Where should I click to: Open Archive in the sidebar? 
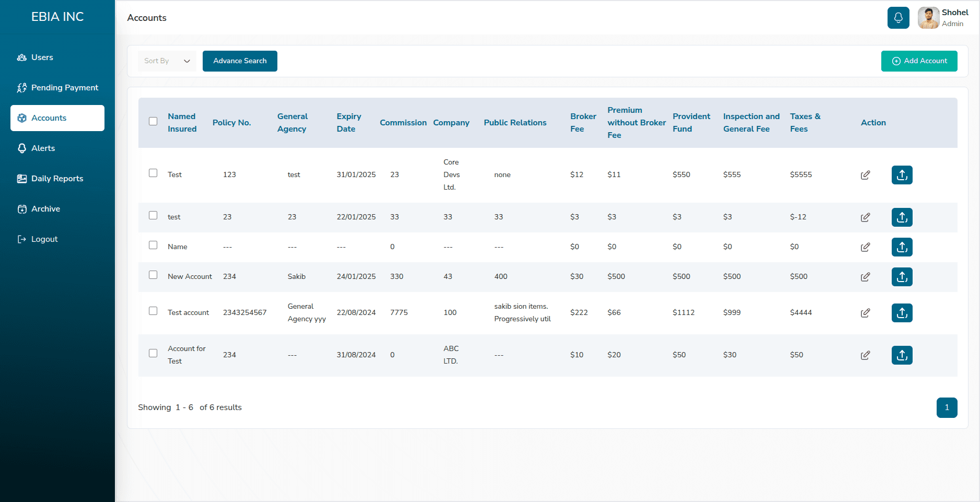point(57,209)
